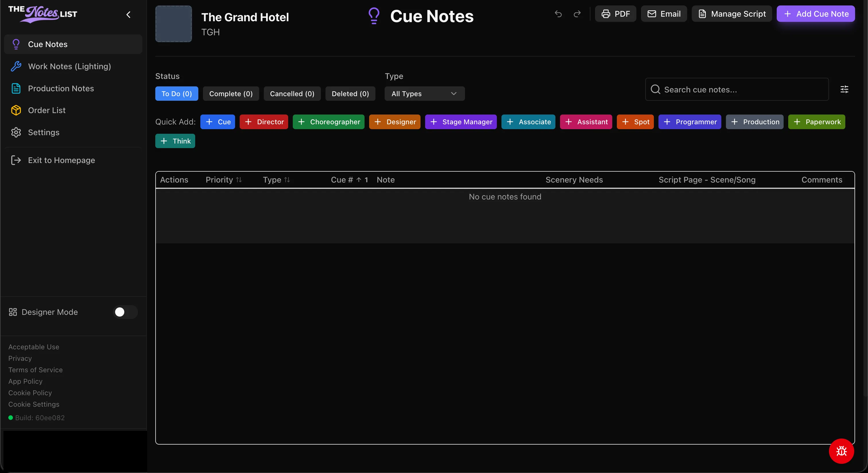Click The Notes List logo
The height and width of the screenshot is (473, 868).
[x=43, y=14]
